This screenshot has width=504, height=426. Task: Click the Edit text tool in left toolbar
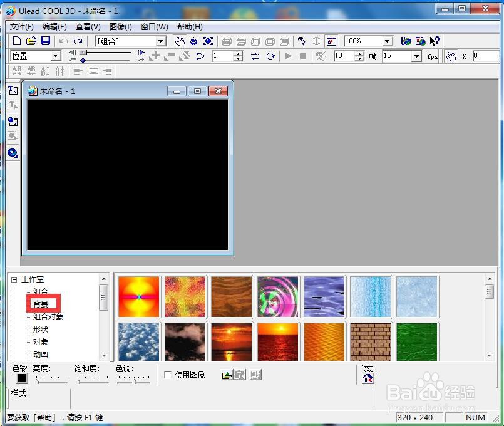pyautogui.click(x=13, y=105)
